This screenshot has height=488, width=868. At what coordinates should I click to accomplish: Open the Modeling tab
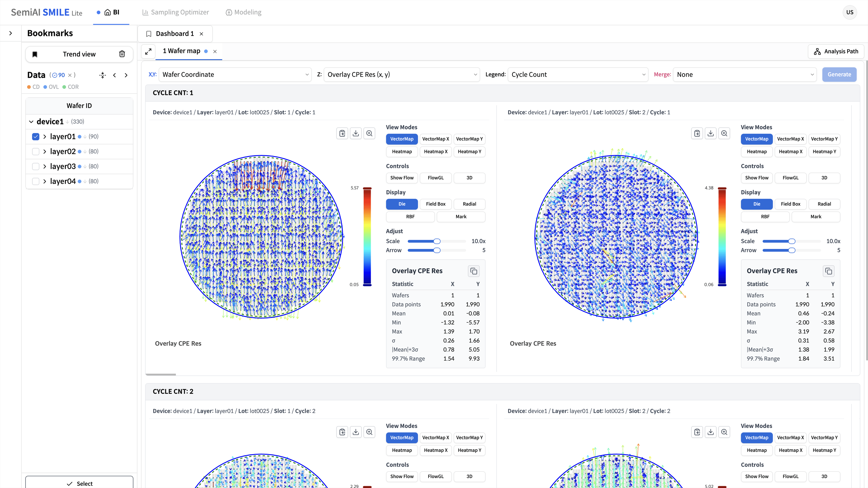243,12
